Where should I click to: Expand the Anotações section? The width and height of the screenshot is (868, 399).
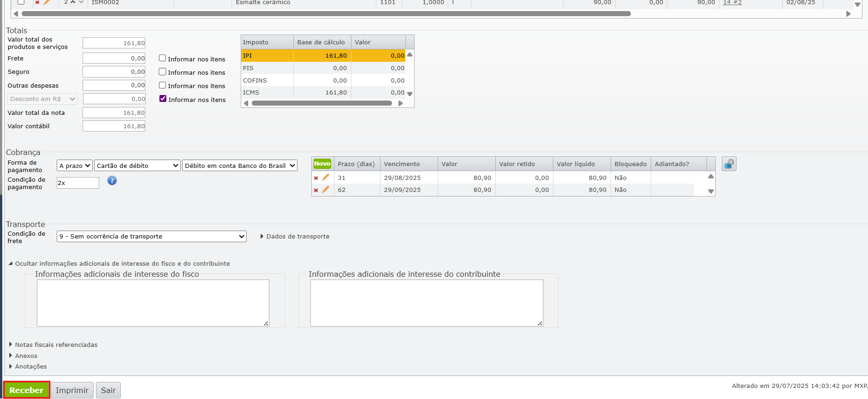[28, 367]
